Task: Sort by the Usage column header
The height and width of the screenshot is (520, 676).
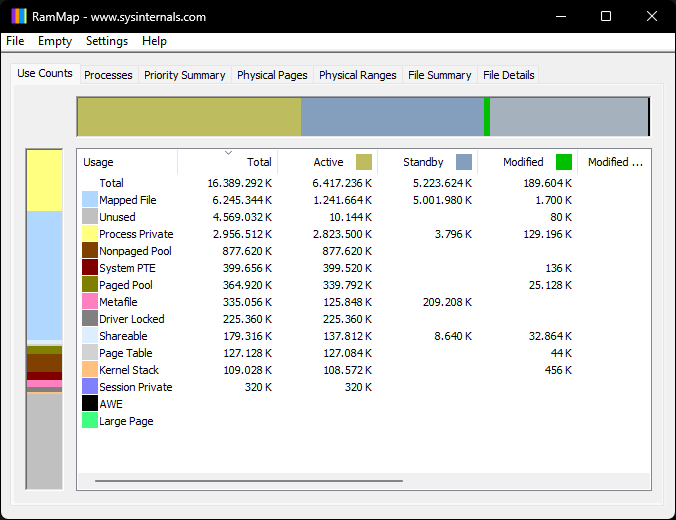Action: pos(127,162)
